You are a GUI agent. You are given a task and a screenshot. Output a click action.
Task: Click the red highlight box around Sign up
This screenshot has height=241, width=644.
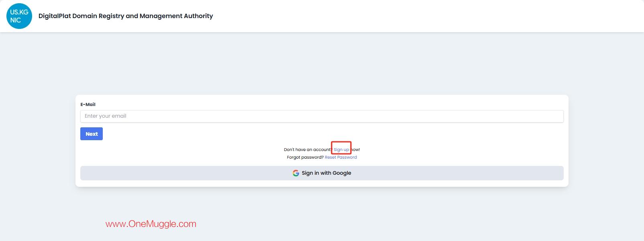pyautogui.click(x=341, y=147)
